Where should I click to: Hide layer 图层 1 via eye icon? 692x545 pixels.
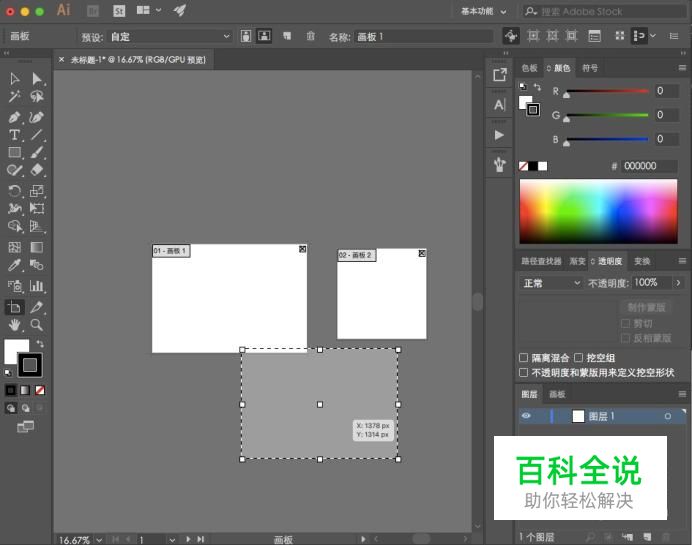(x=526, y=416)
